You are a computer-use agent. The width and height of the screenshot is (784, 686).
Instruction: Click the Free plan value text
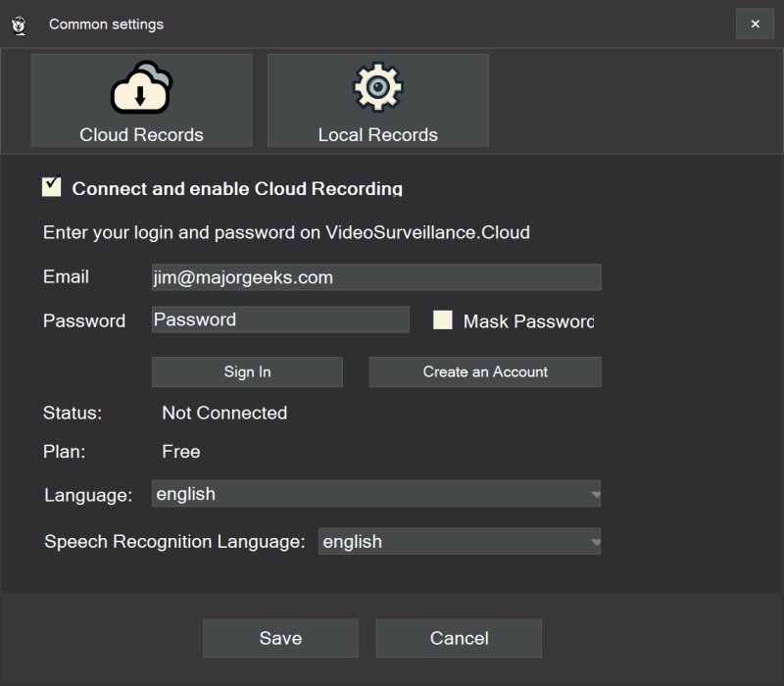pyautogui.click(x=181, y=452)
